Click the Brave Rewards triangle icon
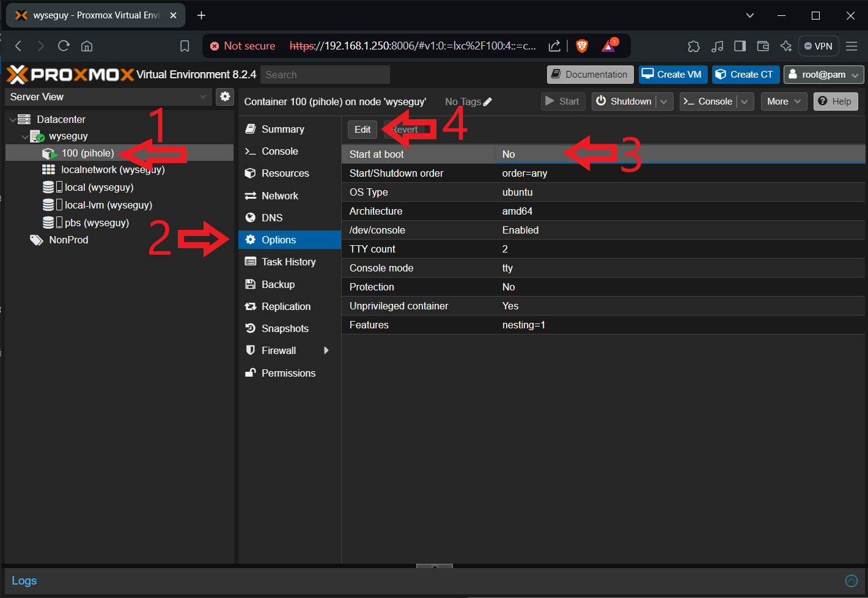Image resolution: width=868 pixels, height=598 pixels. 609,45
